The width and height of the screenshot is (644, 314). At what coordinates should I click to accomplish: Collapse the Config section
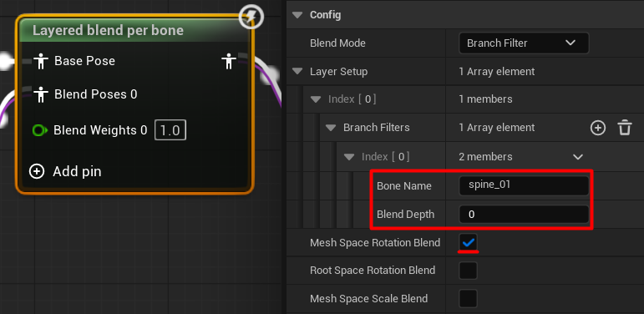pyautogui.click(x=297, y=15)
